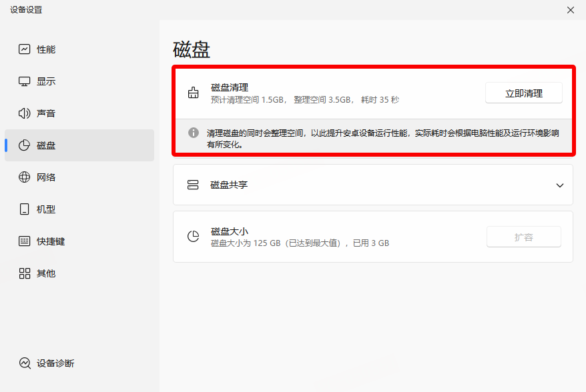Open the 其他 grid icon
The width and height of the screenshot is (586, 392).
[x=25, y=273]
